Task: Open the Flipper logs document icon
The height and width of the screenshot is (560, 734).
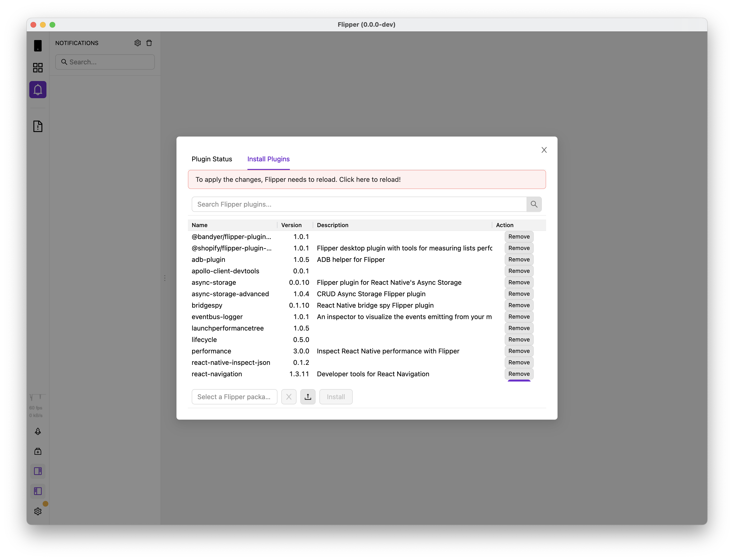Action: tap(38, 126)
